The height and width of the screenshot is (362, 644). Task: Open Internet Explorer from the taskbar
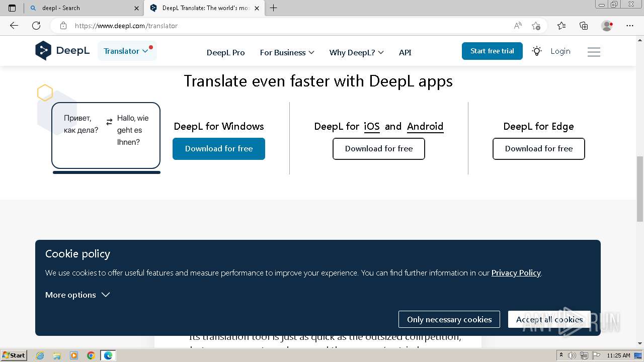pyautogui.click(x=40, y=355)
